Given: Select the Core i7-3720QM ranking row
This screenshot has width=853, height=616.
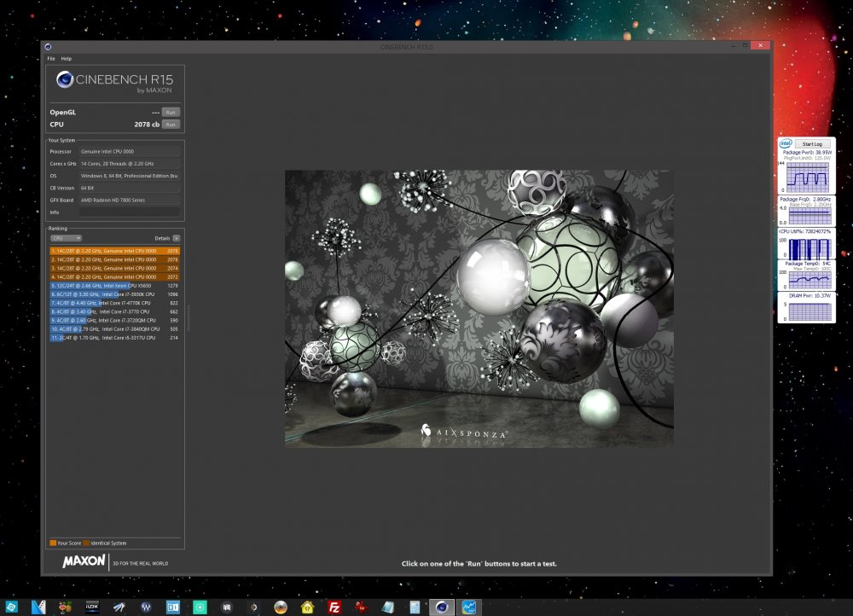Looking at the screenshot, I should click(x=115, y=321).
